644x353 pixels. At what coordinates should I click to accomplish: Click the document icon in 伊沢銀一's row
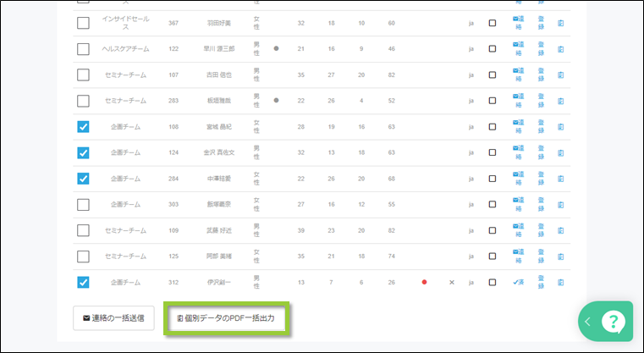point(560,282)
